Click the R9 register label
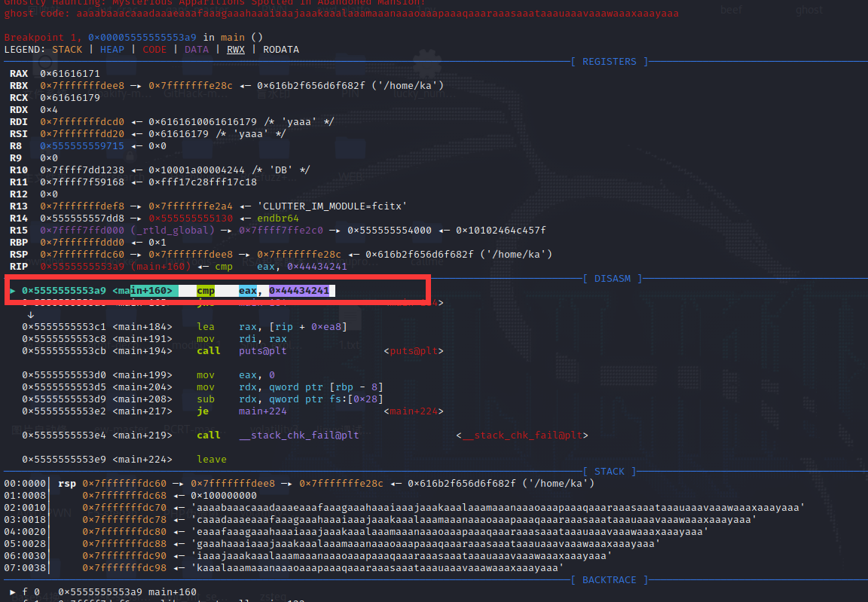This screenshot has height=602, width=868. tap(16, 158)
